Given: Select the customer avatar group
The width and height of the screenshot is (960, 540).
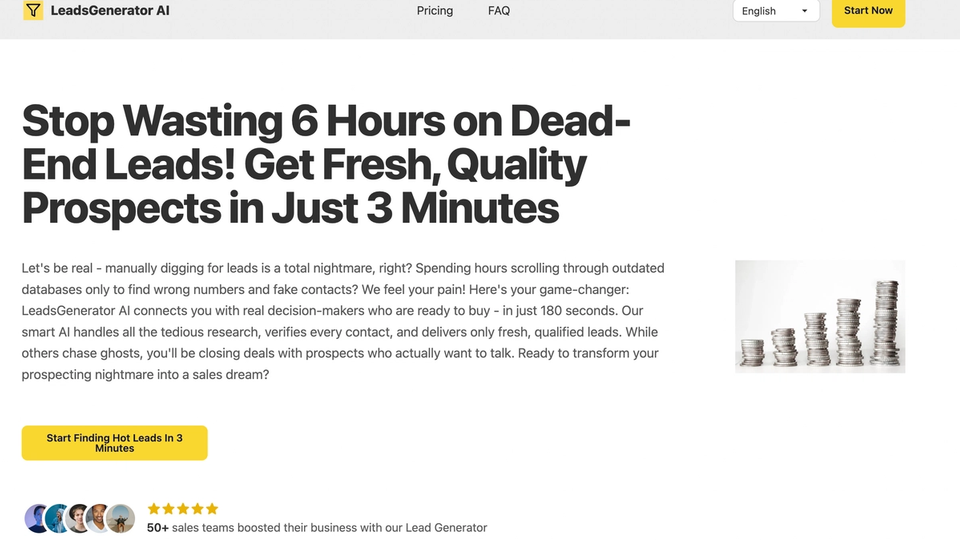Looking at the screenshot, I should pos(80,519).
